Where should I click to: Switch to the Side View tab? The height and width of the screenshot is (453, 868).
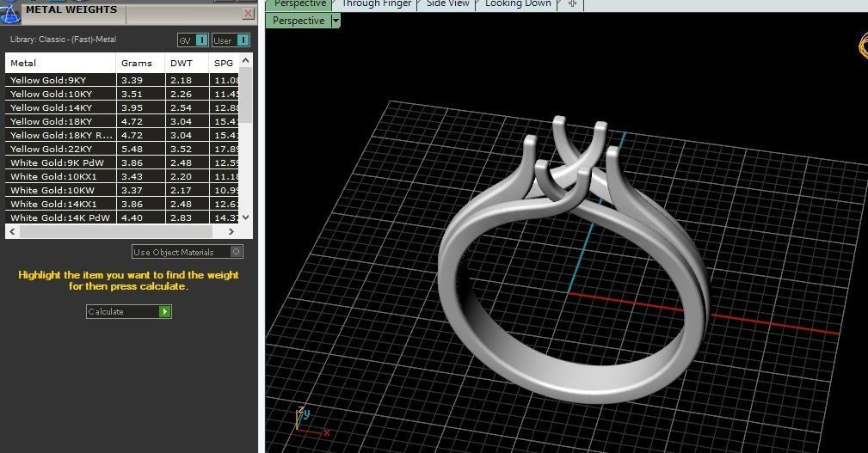pos(447,4)
